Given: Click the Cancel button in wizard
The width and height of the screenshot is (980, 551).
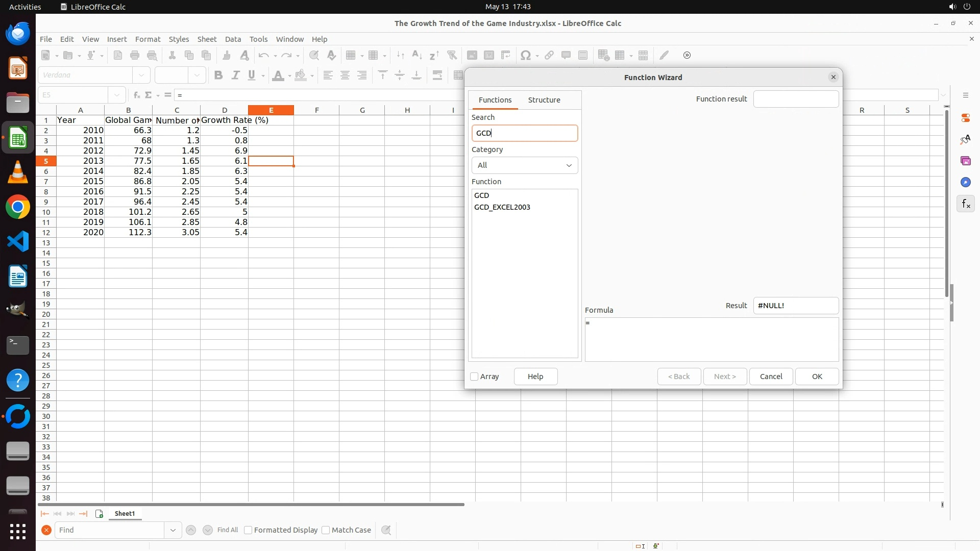Looking at the screenshot, I should pyautogui.click(x=771, y=377).
